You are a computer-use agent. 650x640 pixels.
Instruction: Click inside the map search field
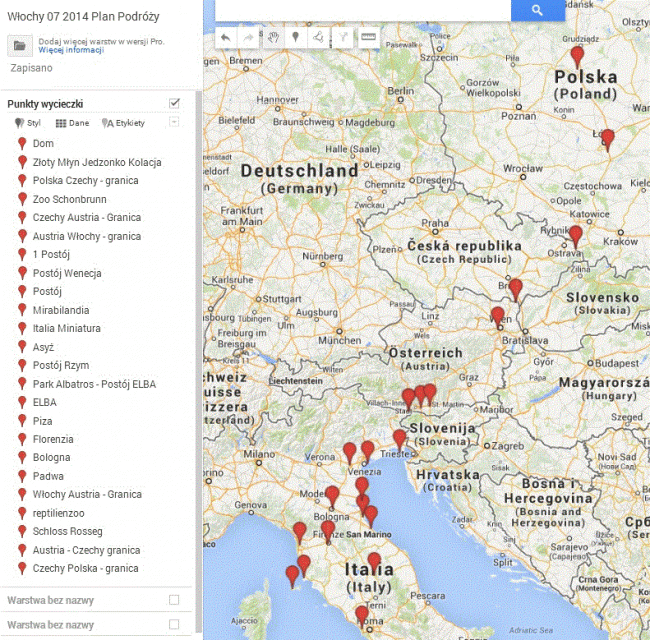(360, 10)
